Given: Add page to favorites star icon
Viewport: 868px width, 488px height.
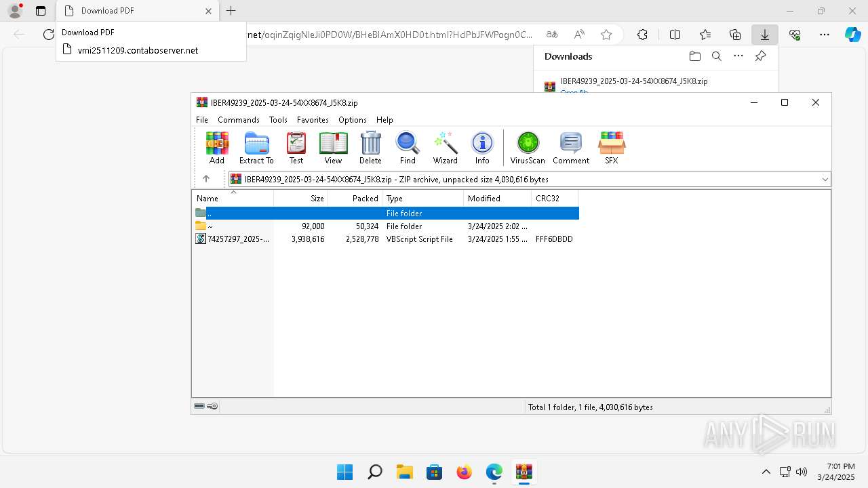Looking at the screenshot, I should 606,35.
